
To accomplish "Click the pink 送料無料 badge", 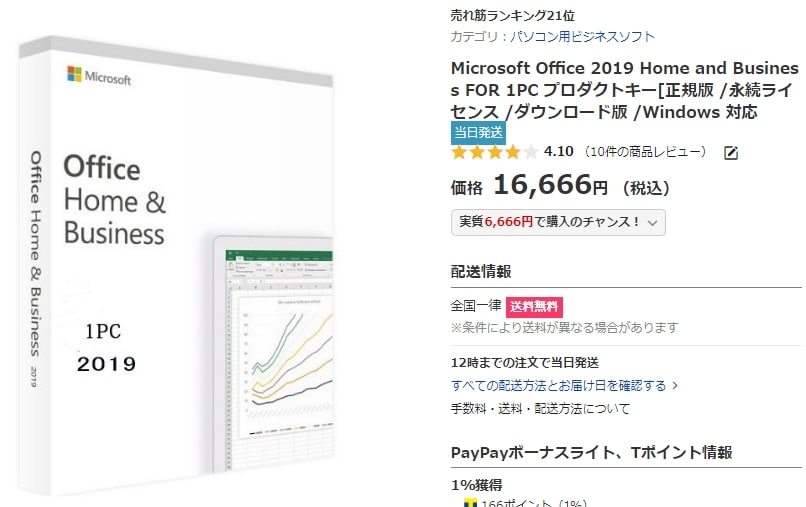I will tap(534, 307).
